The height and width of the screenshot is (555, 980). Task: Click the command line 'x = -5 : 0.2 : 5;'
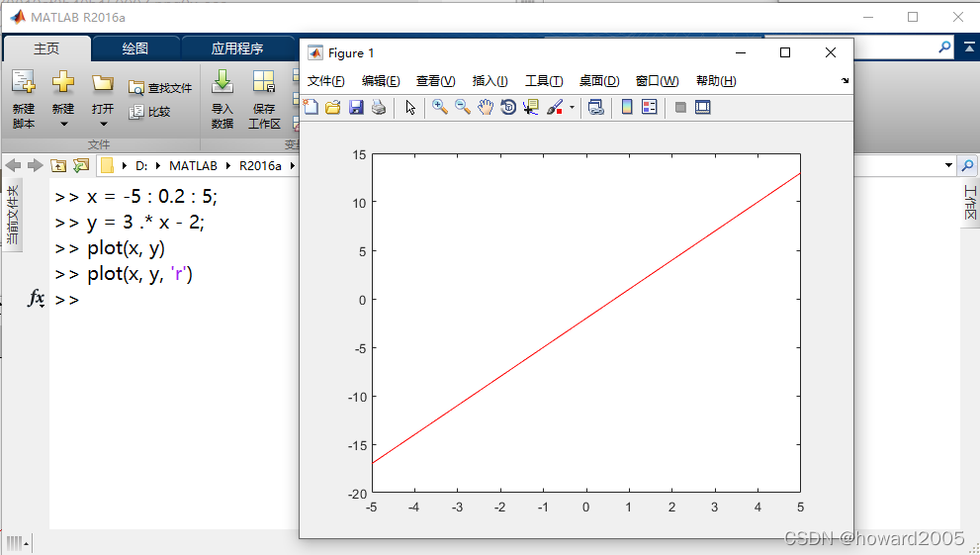pos(152,197)
